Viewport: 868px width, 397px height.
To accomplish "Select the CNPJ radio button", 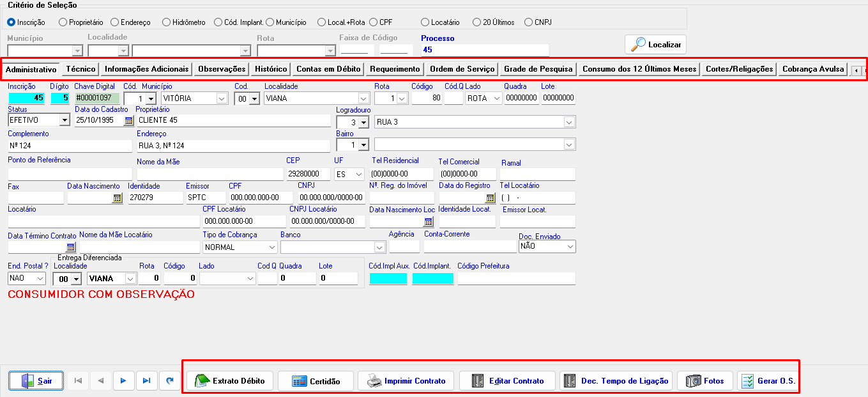I will click(528, 22).
